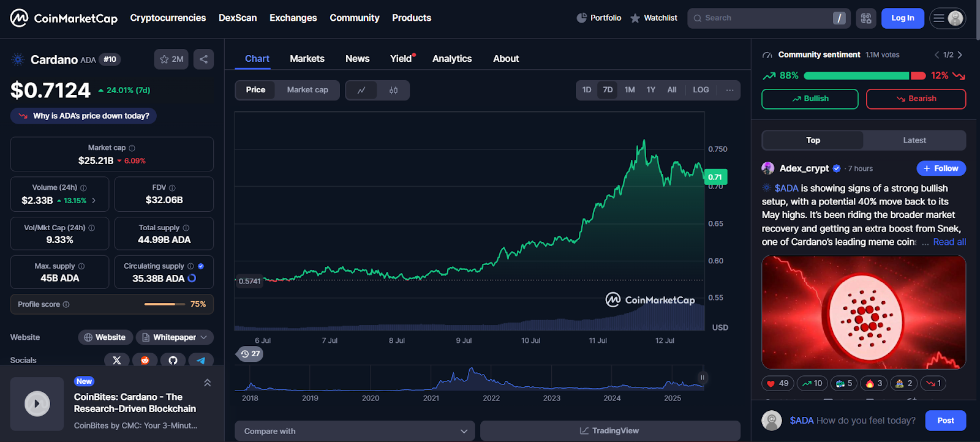Open the Cryptocurrencies navigation menu
This screenshot has height=442, width=980.
(168, 18)
